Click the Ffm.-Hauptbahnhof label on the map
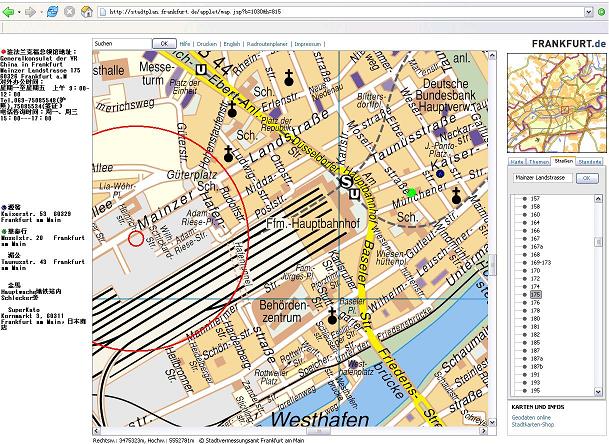Viewport: 609px width, 444px height. [x=313, y=224]
